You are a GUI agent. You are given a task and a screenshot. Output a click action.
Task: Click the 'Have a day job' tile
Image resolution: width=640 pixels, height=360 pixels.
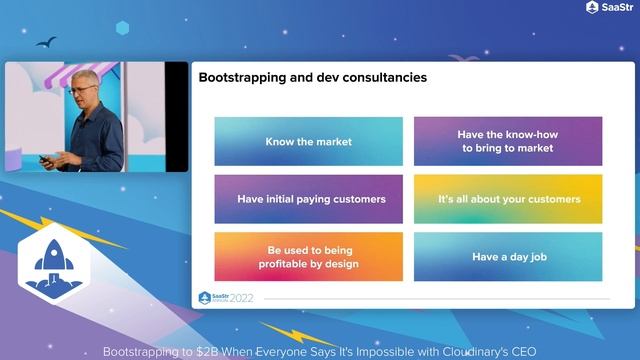click(508, 257)
